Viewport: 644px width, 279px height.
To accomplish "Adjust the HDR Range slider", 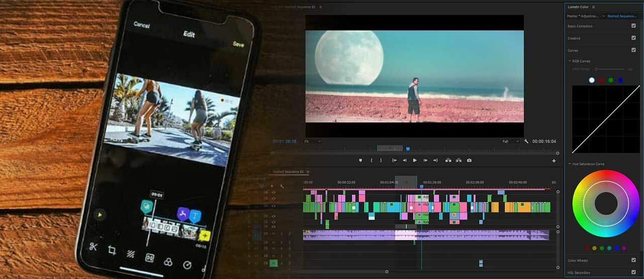I will pos(610,69).
